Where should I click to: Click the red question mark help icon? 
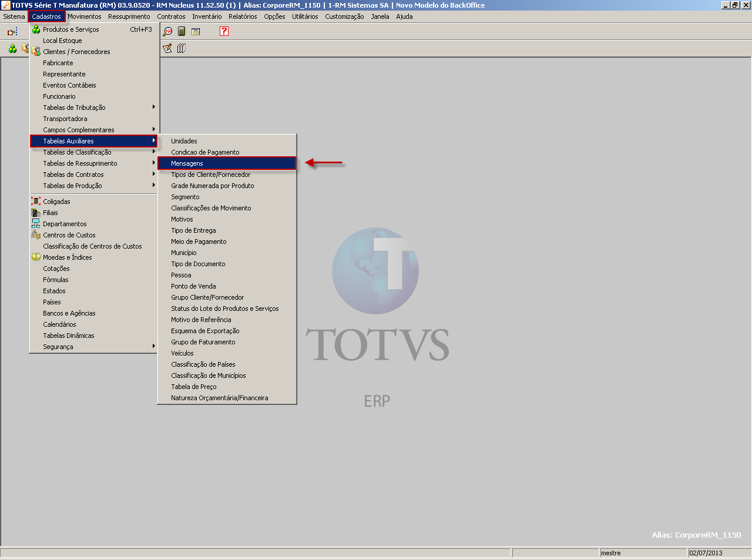224,31
